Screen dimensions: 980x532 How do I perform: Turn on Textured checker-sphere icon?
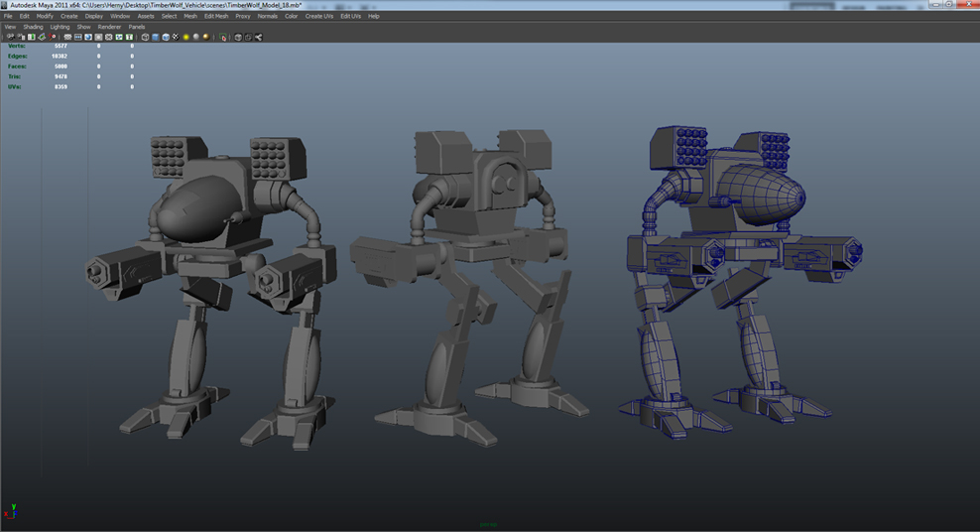pyautogui.click(x=176, y=37)
